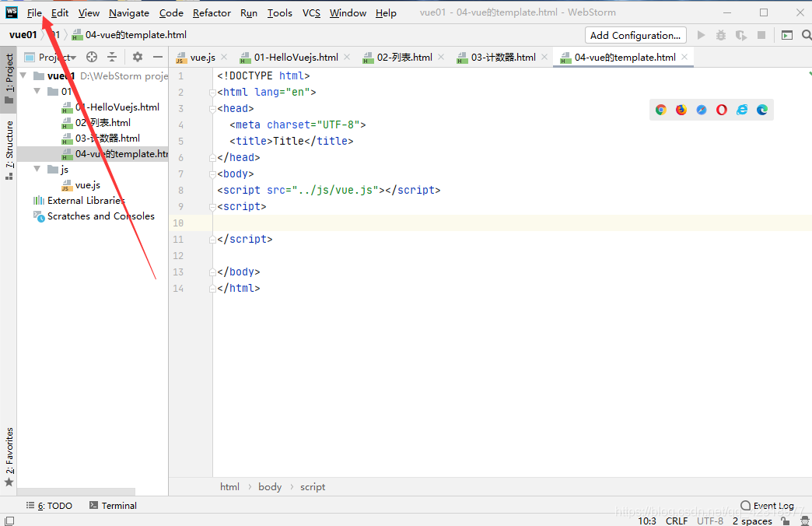Open the View menu
812x526 pixels.
coord(89,13)
